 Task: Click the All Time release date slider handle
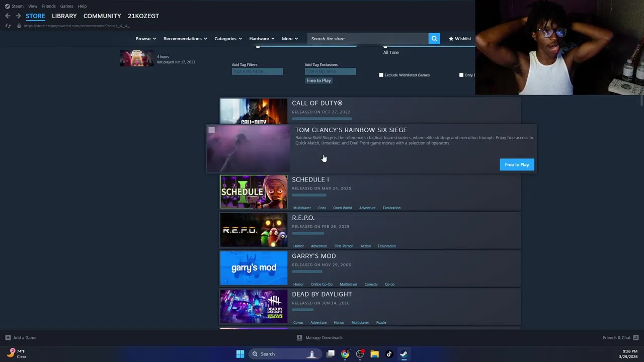coord(385,47)
